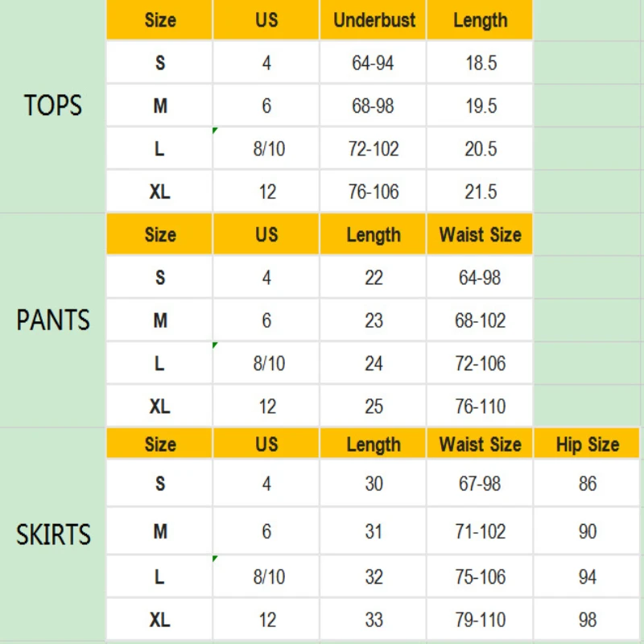
Task: Select the pants length cell showing 25
Action: point(374,407)
